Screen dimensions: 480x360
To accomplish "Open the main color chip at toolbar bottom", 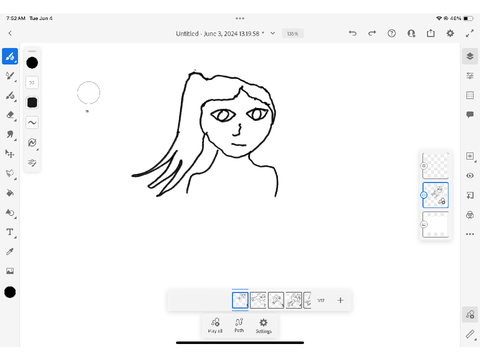I will point(10,292).
